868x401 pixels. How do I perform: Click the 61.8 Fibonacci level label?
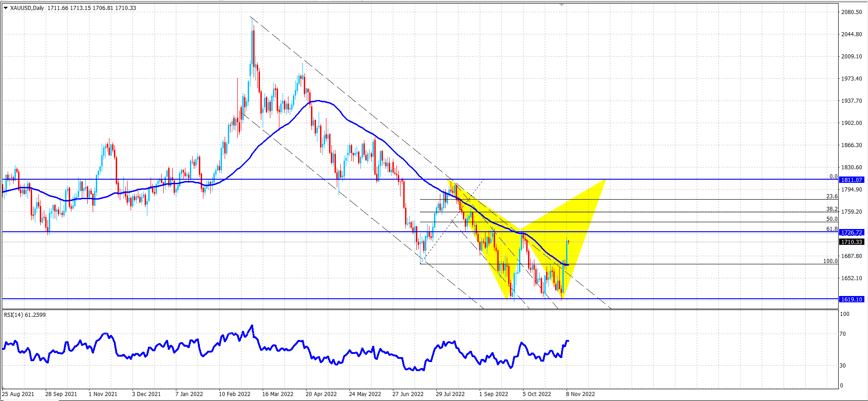click(832, 229)
